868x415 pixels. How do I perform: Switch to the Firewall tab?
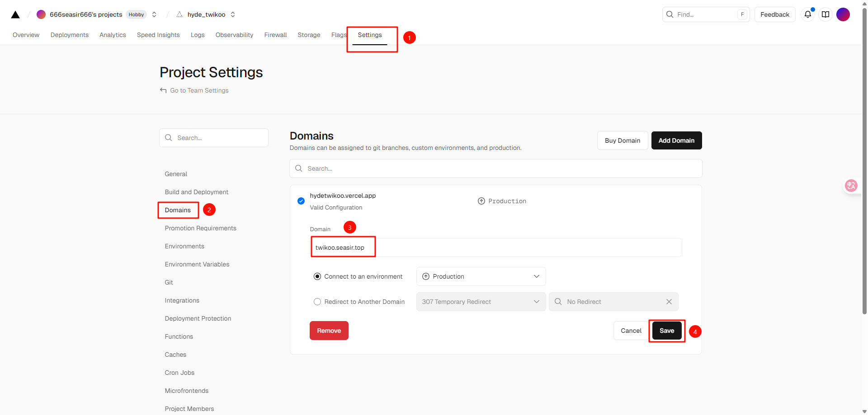(x=275, y=35)
